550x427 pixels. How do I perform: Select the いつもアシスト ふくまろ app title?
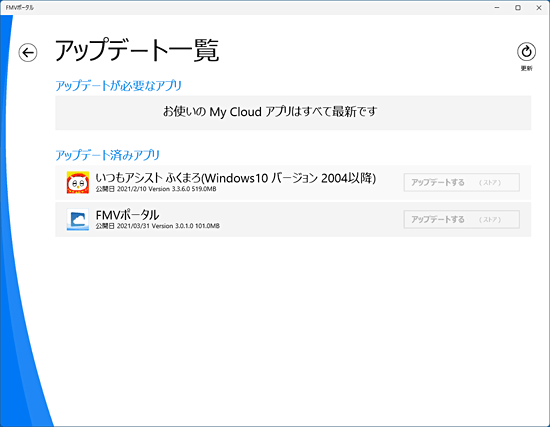pos(236,178)
